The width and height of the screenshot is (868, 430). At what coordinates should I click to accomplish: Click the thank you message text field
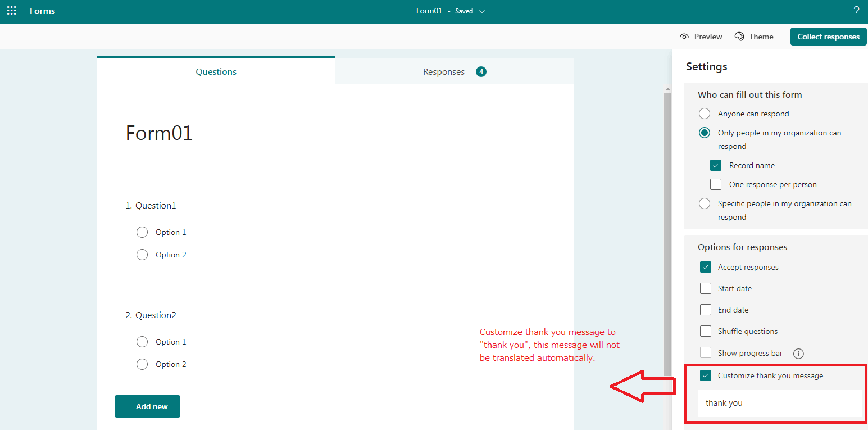click(x=780, y=402)
